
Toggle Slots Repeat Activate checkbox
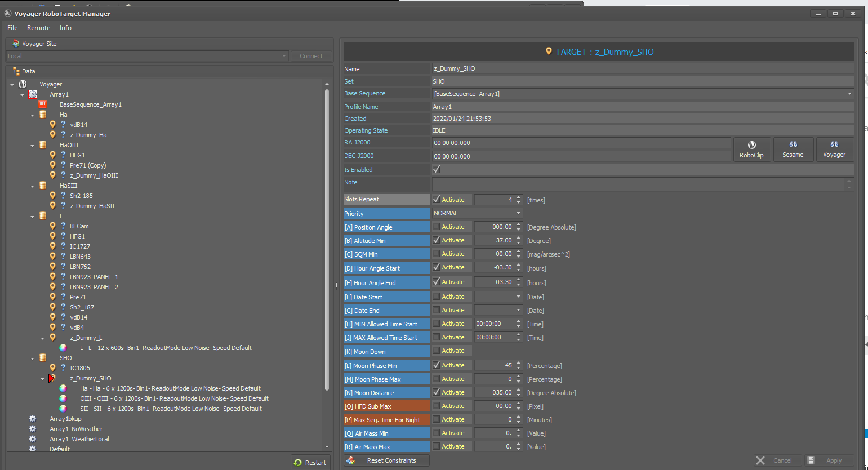(x=436, y=199)
